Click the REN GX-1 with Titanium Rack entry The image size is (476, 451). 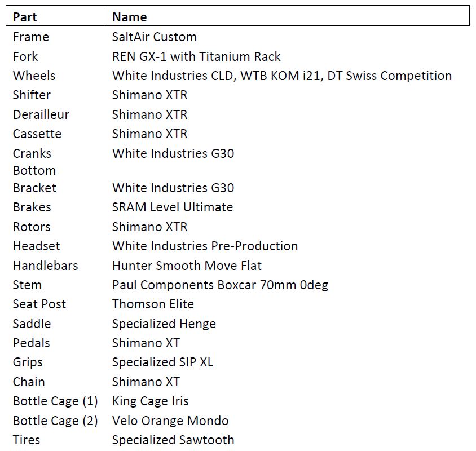196,56
